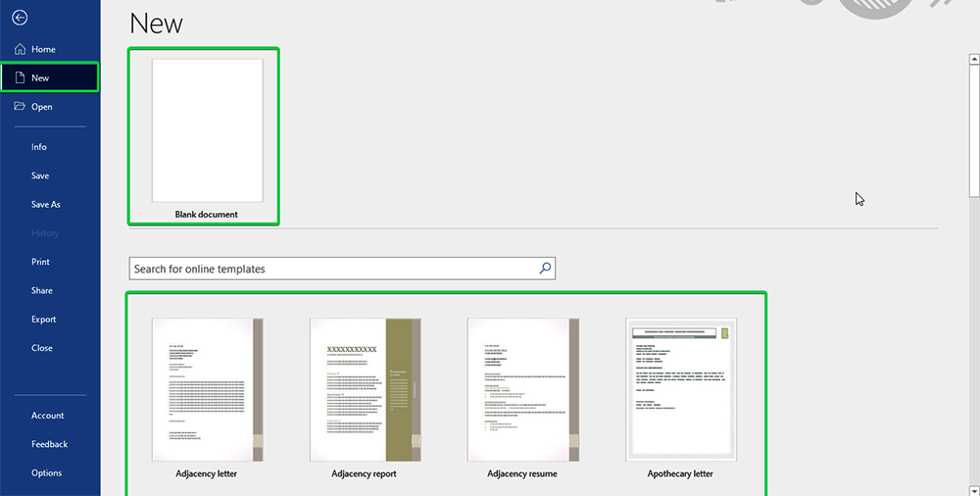Choose the Apothecary letter template
This screenshot has width=980, height=496.
click(x=680, y=389)
